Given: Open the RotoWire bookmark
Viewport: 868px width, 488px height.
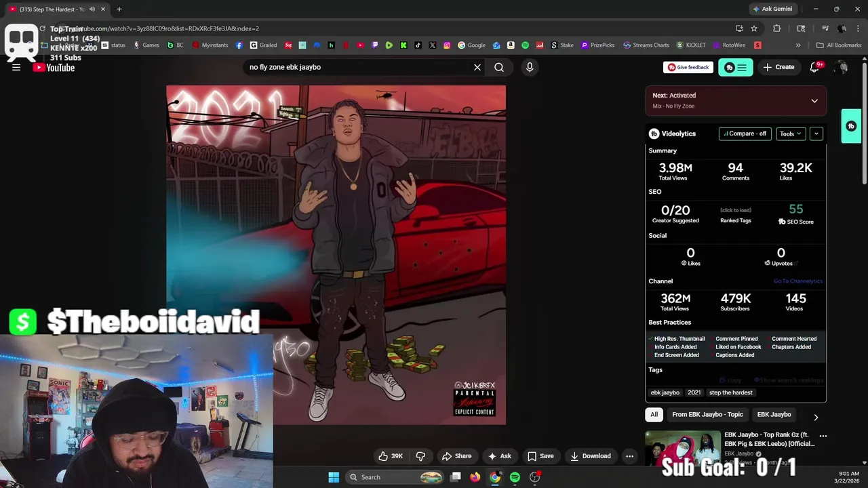Looking at the screenshot, I should pyautogui.click(x=729, y=45).
